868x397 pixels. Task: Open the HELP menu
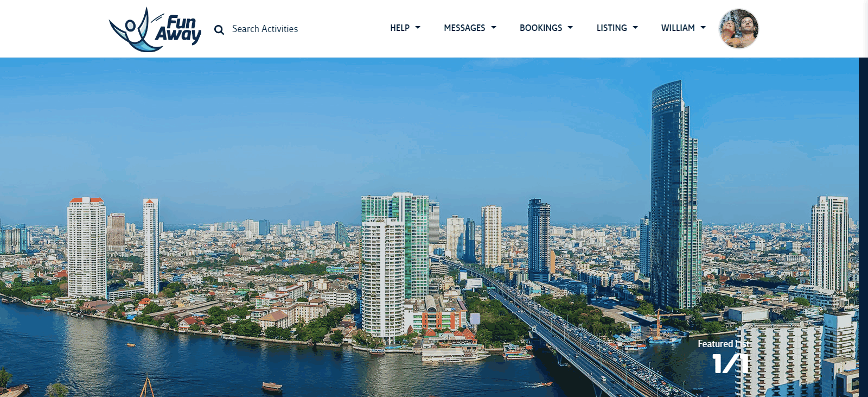[400, 28]
